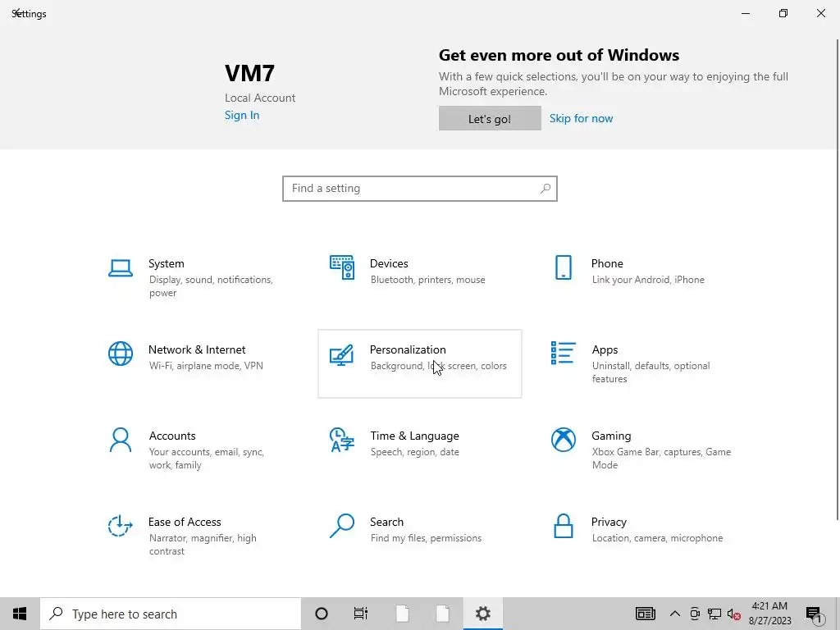Show hidden system tray icons

point(675,614)
